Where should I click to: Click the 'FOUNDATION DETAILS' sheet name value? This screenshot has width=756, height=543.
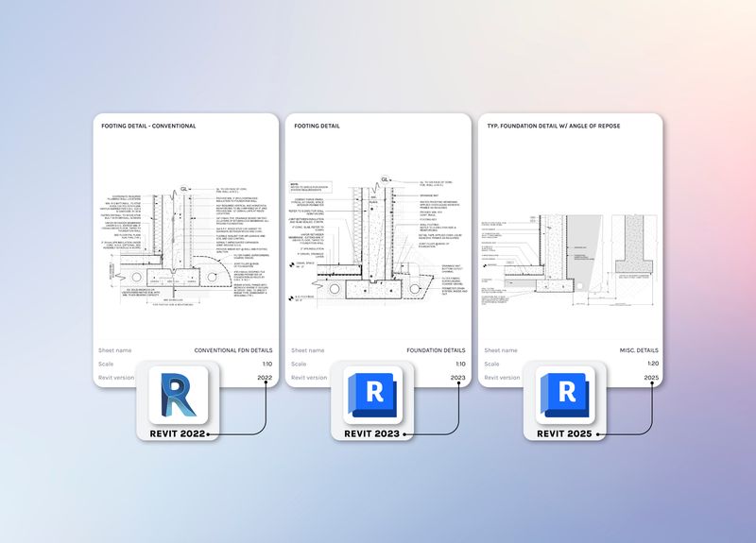tap(436, 350)
